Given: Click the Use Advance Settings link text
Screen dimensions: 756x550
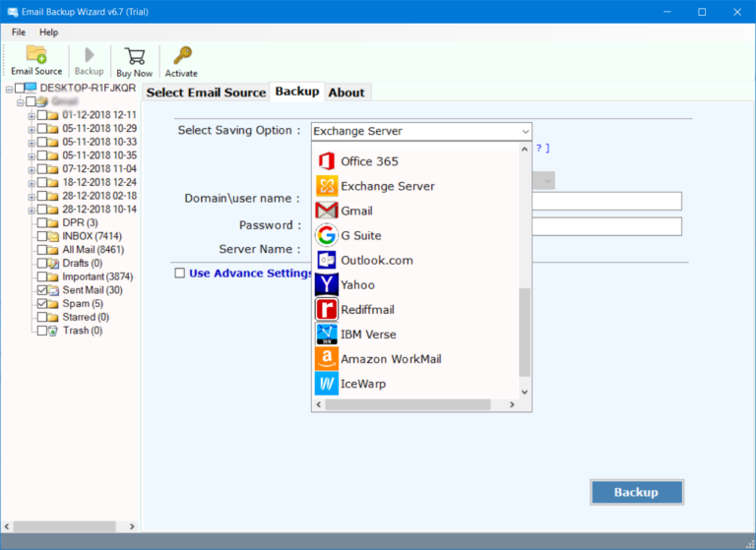Looking at the screenshot, I should 250,274.
